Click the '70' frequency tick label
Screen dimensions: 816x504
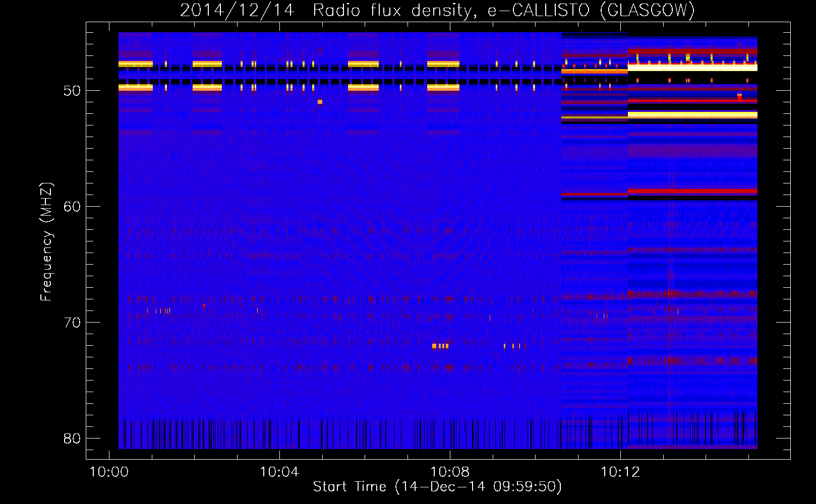point(72,323)
